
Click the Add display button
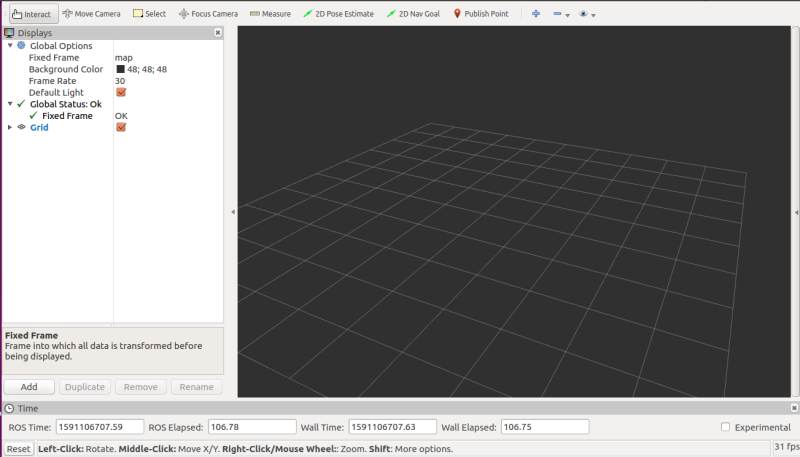coord(29,387)
